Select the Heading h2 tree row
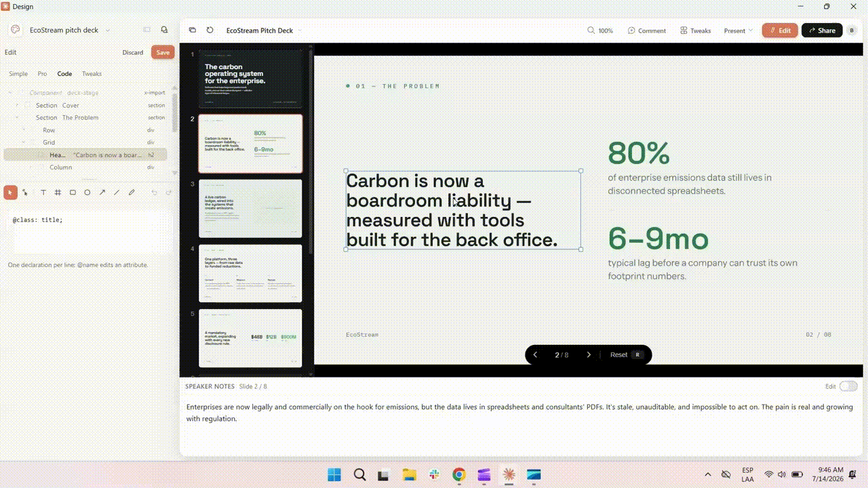This screenshot has width=868, height=488. pyautogui.click(x=85, y=155)
